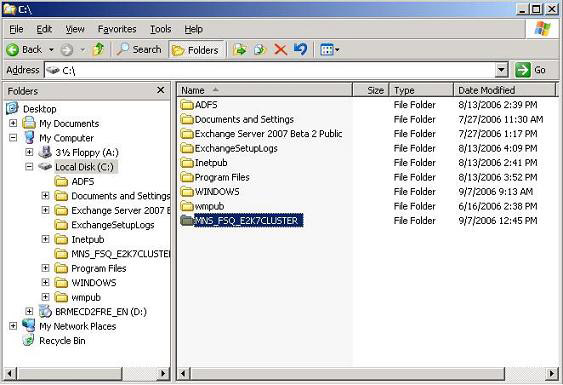Image resolution: width=563 pixels, height=385 pixels.
Task: Select the Inetpub folder icon in file list
Action: click(x=187, y=163)
